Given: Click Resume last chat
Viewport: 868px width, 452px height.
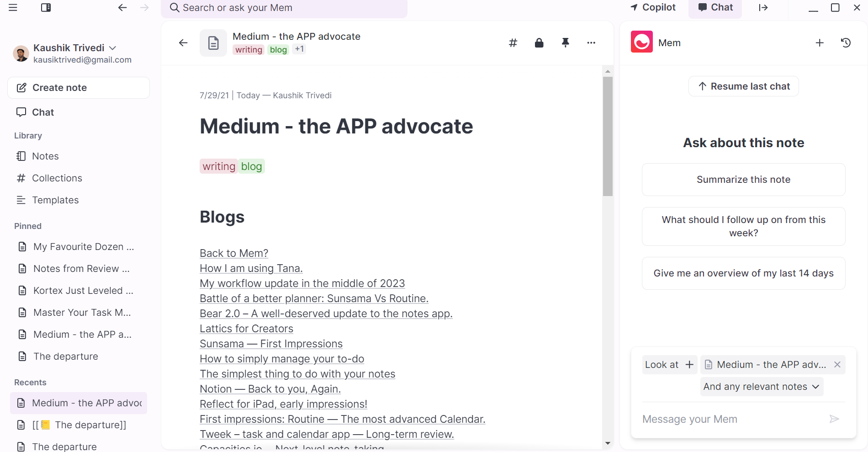Looking at the screenshot, I should tap(744, 86).
